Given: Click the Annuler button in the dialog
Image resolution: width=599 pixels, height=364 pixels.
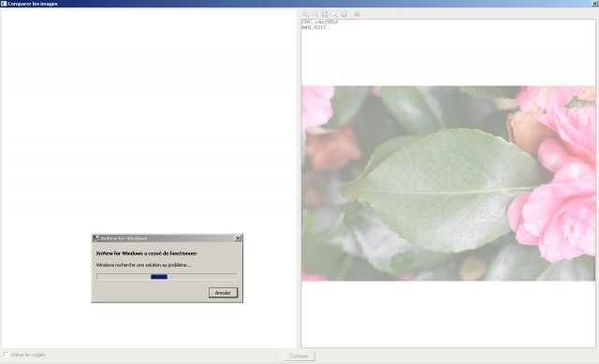Looking at the screenshot, I should click(x=223, y=293).
